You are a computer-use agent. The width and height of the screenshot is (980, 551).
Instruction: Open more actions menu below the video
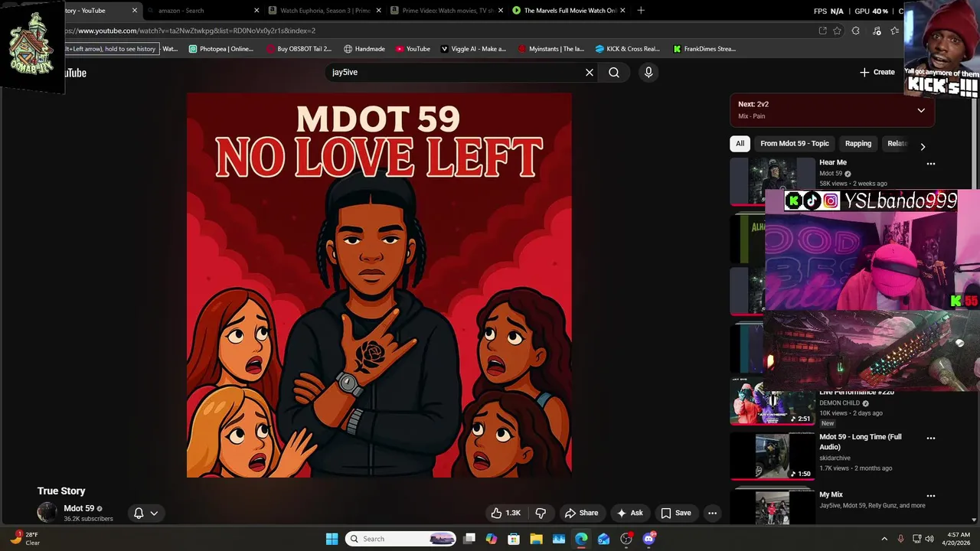(712, 513)
